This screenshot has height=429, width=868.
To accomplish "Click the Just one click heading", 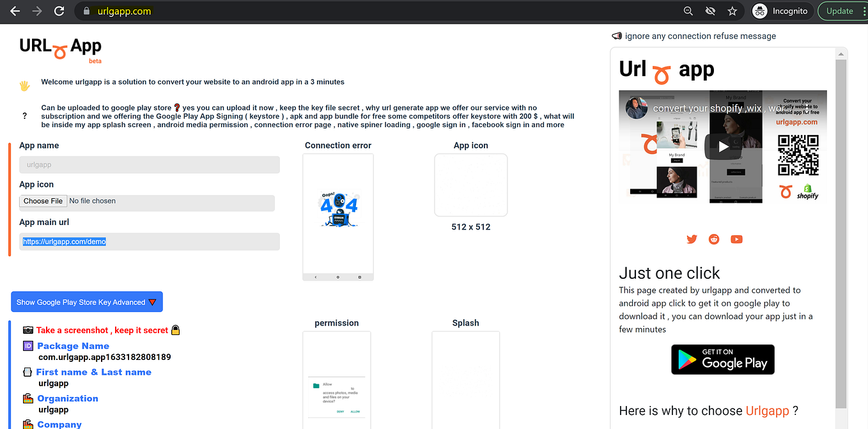I will 669,273.
